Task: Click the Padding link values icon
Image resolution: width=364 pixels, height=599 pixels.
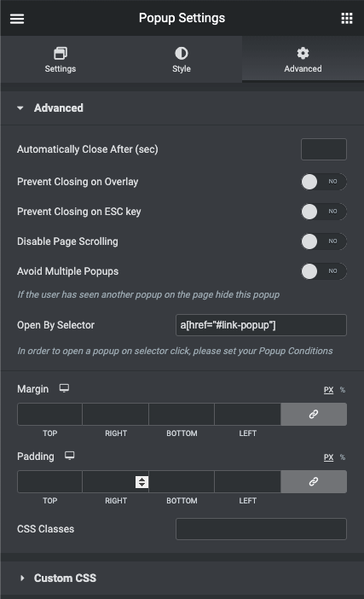Action: pos(314,482)
